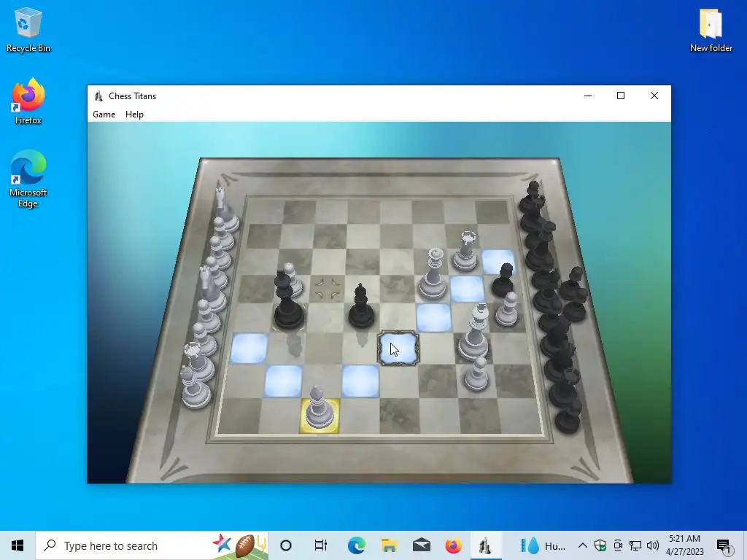The width and height of the screenshot is (747, 560).
Task: Select the white queen on the board
Action: pyautogui.click(x=433, y=274)
